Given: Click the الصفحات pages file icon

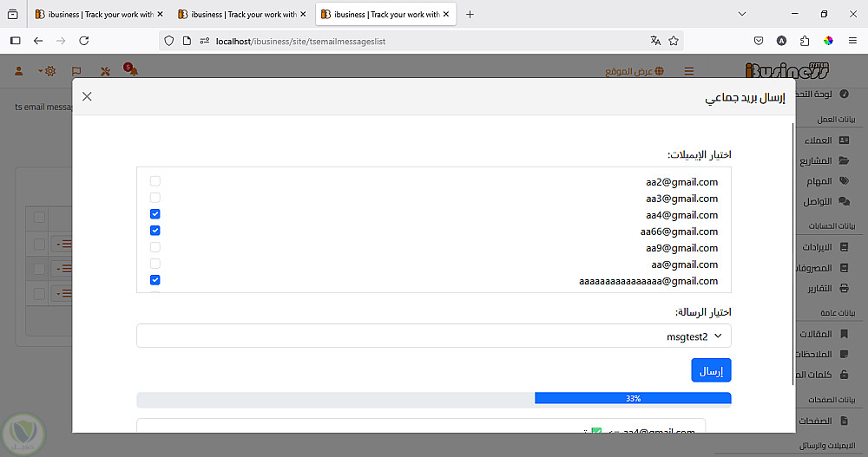Looking at the screenshot, I should tap(845, 421).
